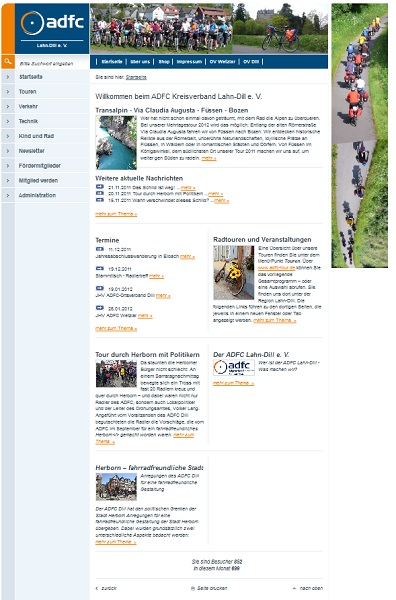Click the back arrow icon beside zurück
The image size is (396, 600).
(x=97, y=588)
